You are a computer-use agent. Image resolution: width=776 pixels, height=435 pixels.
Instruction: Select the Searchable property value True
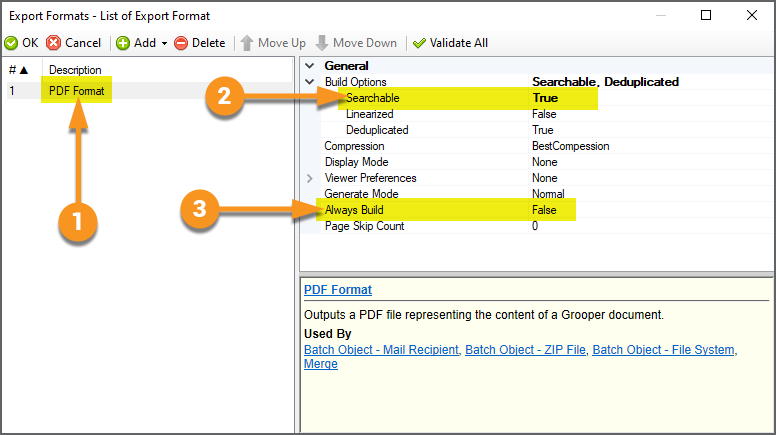(545, 98)
